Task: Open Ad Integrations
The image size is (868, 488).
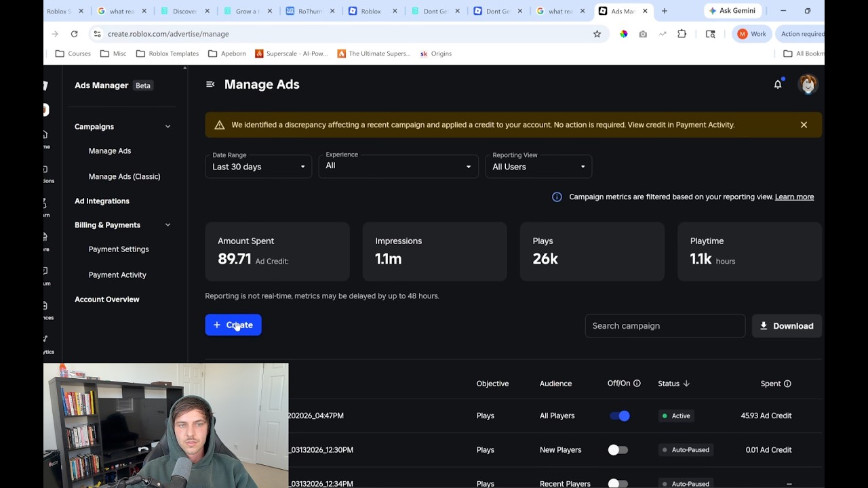Action: point(102,201)
